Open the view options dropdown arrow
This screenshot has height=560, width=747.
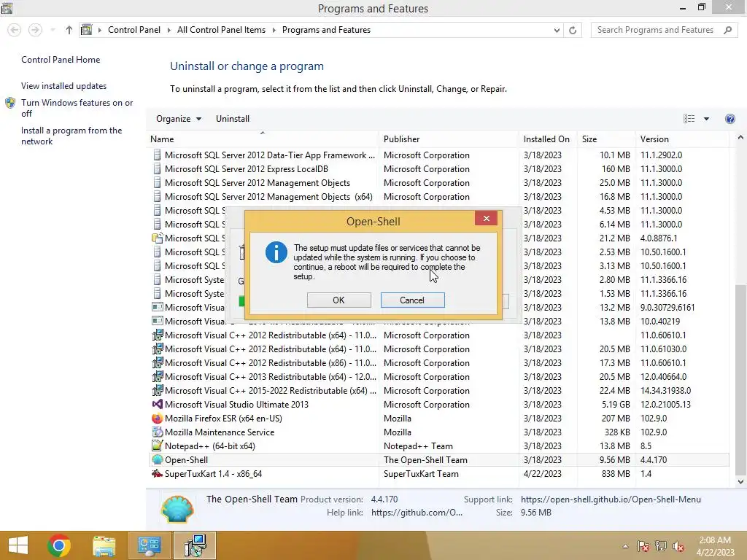click(x=706, y=119)
